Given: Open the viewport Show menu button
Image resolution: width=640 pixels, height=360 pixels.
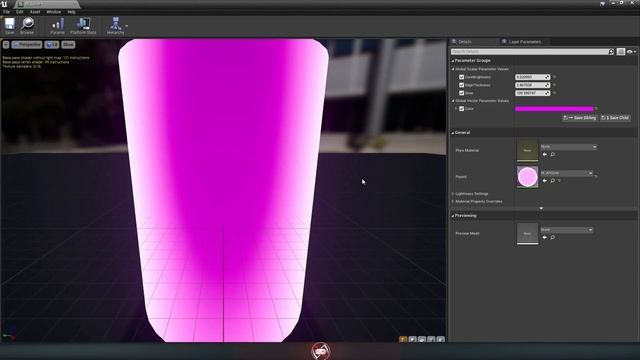Looking at the screenshot, I should pos(68,44).
